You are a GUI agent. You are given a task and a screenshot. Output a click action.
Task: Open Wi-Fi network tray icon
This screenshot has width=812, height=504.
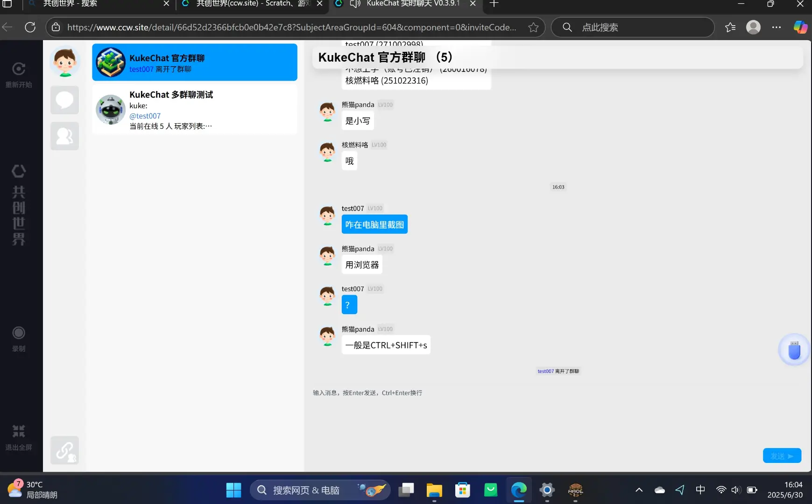(x=721, y=490)
